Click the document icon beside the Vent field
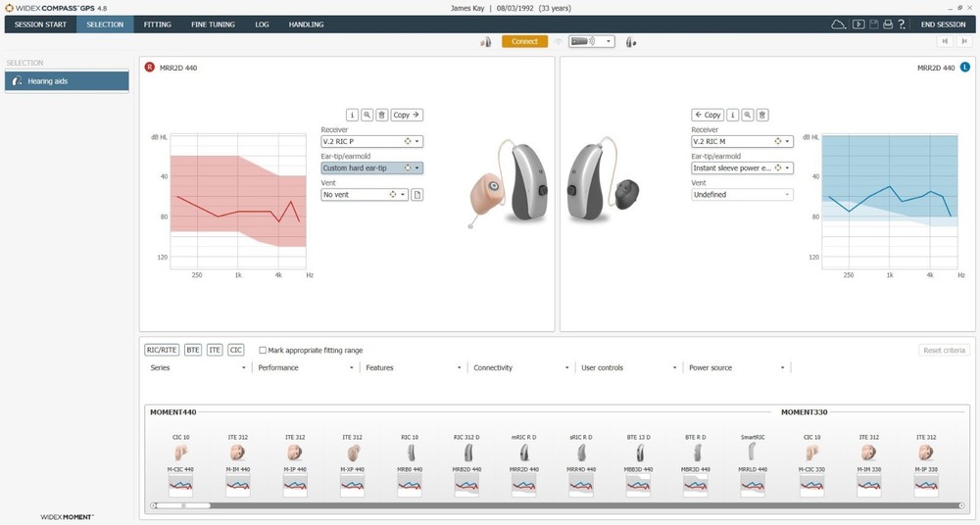The height and width of the screenshot is (525, 980). (416, 195)
